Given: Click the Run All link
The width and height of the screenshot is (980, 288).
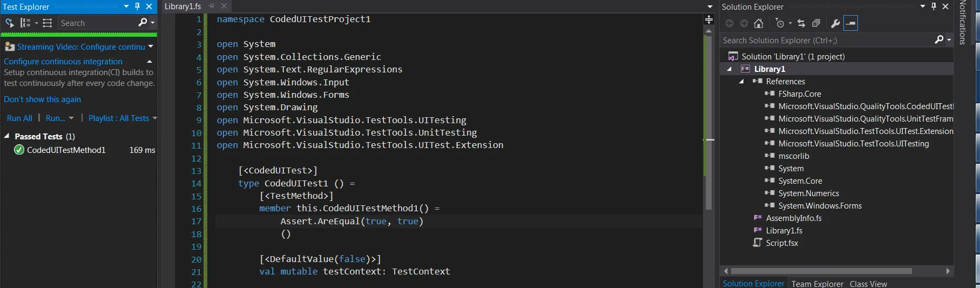Looking at the screenshot, I should coord(19,118).
